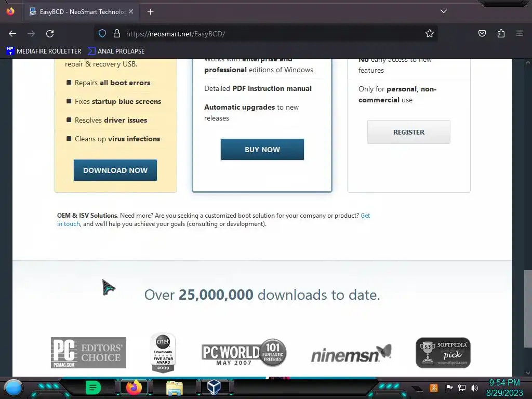Open the green notes taskbar app
Viewport: 532px width, 399px height.
[x=94, y=388]
